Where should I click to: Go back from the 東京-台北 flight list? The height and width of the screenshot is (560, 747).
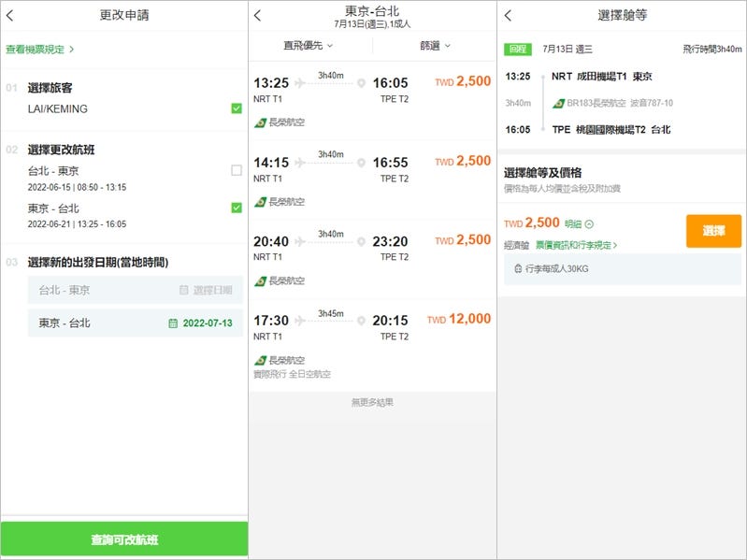[257, 16]
